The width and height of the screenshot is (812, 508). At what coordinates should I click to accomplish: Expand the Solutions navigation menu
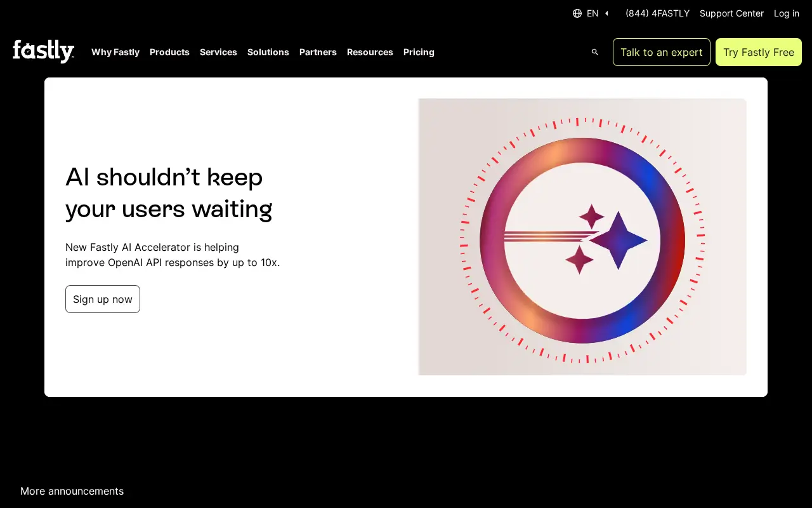click(x=268, y=52)
